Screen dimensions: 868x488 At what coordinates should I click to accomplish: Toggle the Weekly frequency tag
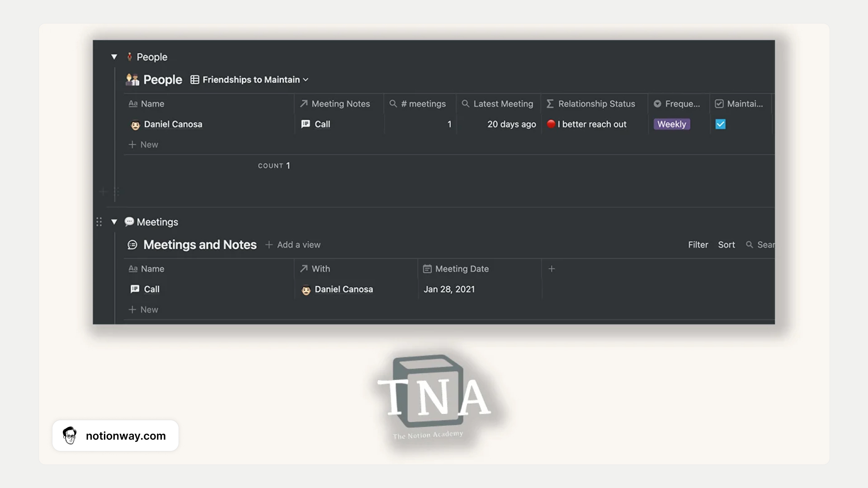pyautogui.click(x=672, y=124)
